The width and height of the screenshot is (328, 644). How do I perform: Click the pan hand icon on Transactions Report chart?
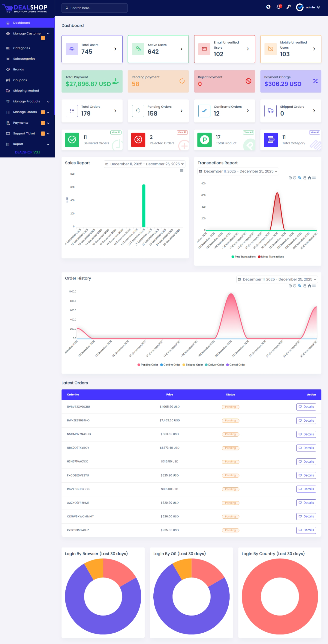tap(305, 178)
